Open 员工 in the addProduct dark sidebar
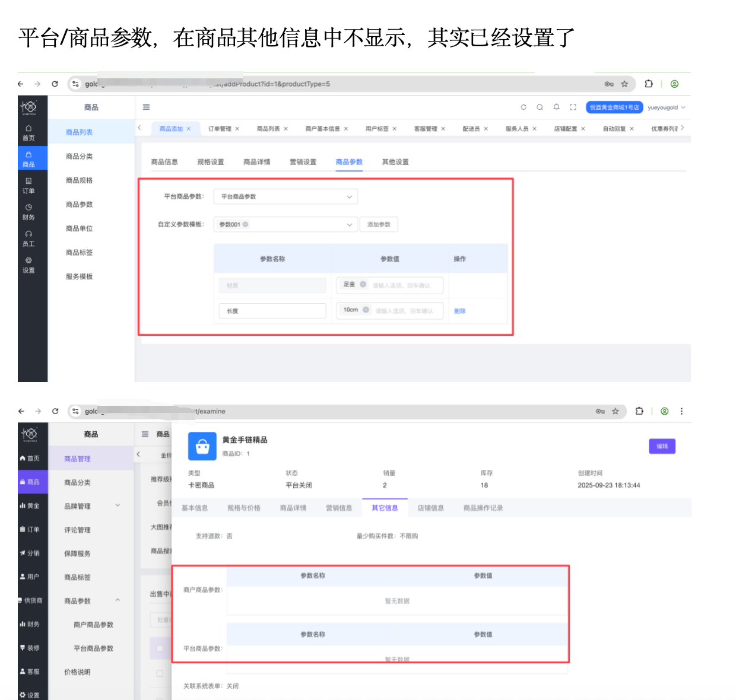This screenshot has width=736, height=700. [x=28, y=238]
